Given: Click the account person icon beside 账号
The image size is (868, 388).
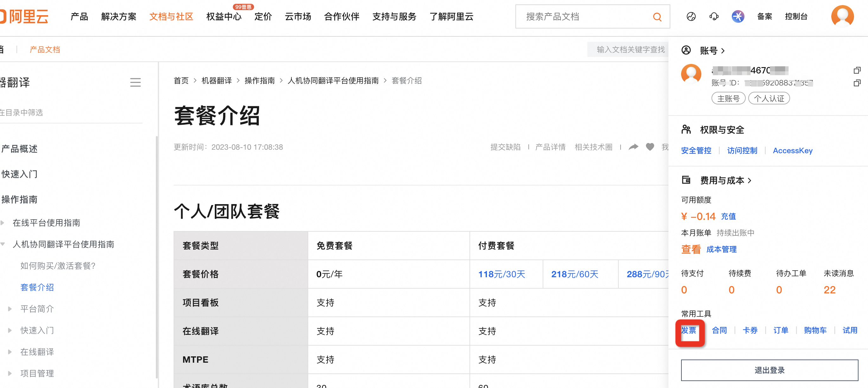Looking at the screenshot, I should point(686,50).
